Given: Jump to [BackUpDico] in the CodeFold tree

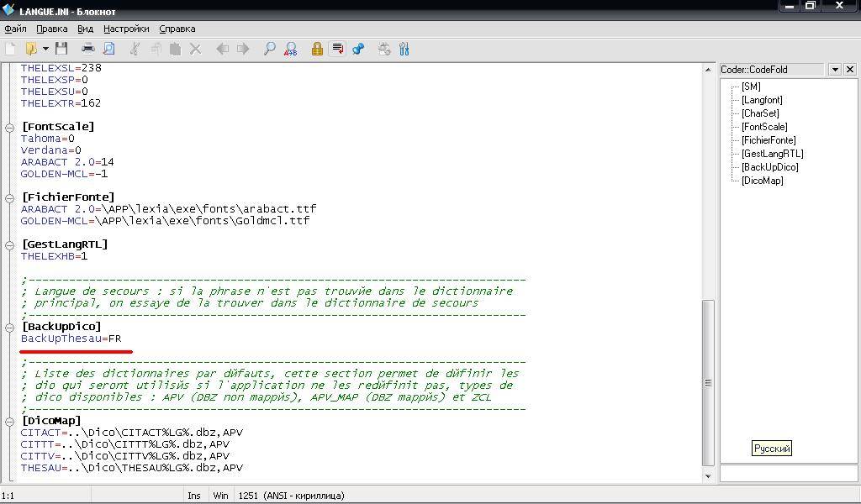Looking at the screenshot, I should click(x=769, y=167).
